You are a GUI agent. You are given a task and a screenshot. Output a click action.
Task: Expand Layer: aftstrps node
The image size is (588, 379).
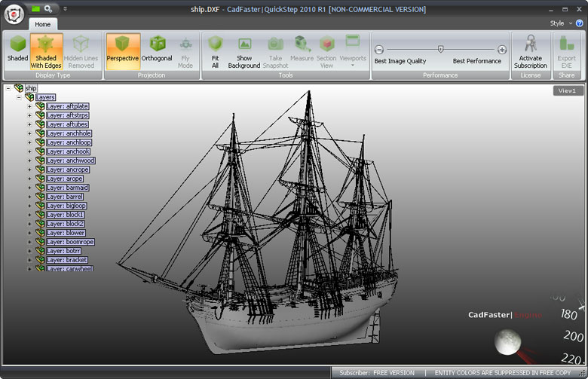click(x=29, y=115)
